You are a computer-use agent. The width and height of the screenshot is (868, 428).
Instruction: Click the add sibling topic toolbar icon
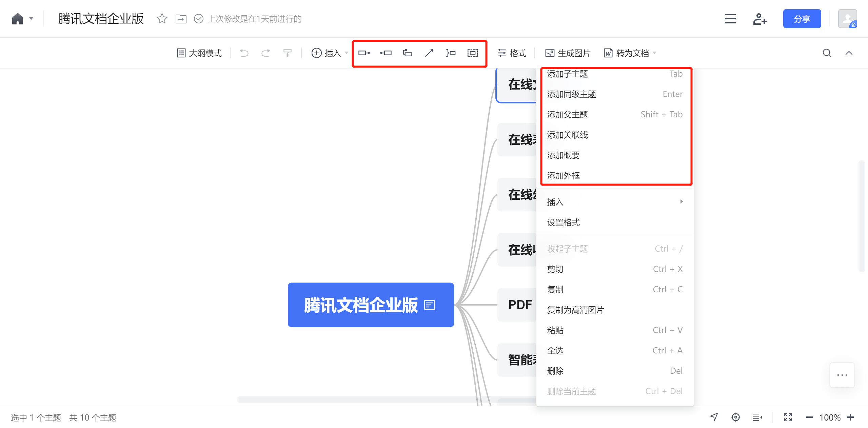tap(386, 53)
